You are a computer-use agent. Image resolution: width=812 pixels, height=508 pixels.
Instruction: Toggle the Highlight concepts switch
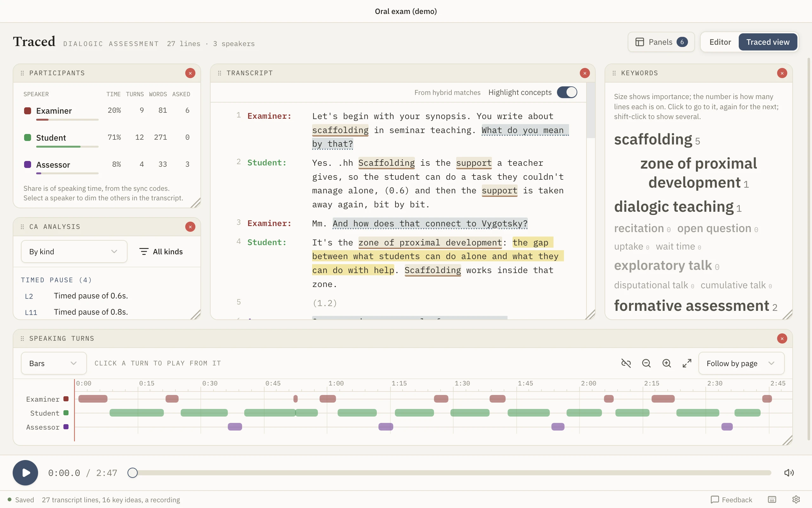567,92
